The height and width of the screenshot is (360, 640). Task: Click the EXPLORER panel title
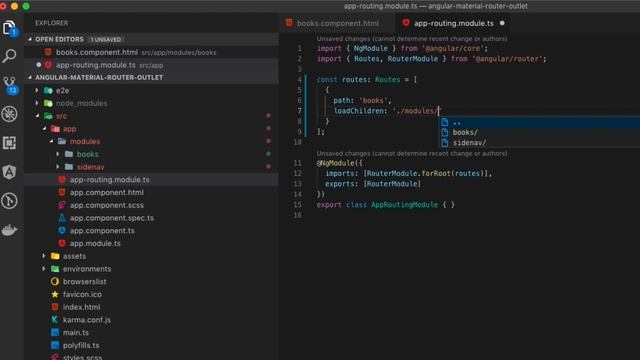51,23
